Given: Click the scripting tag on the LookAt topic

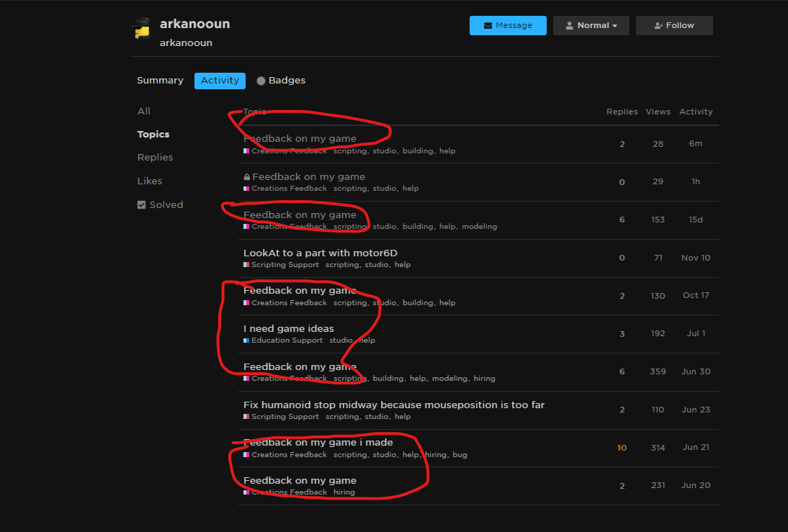Looking at the screenshot, I should click(x=342, y=264).
